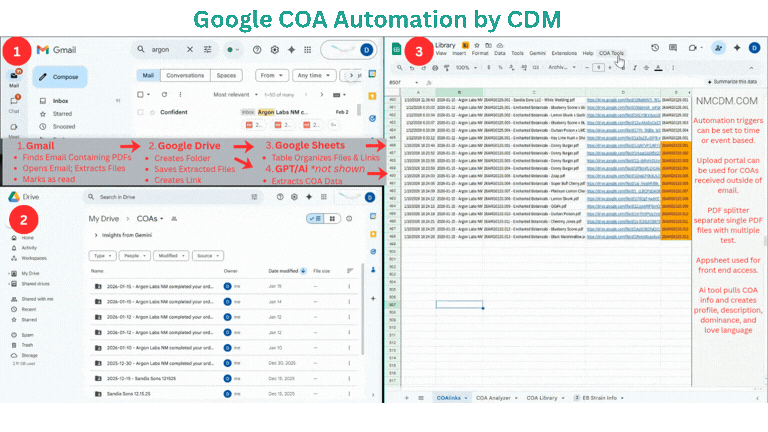Open the Type filter chip in Drive
The height and width of the screenshot is (432, 768).
pyautogui.click(x=102, y=256)
